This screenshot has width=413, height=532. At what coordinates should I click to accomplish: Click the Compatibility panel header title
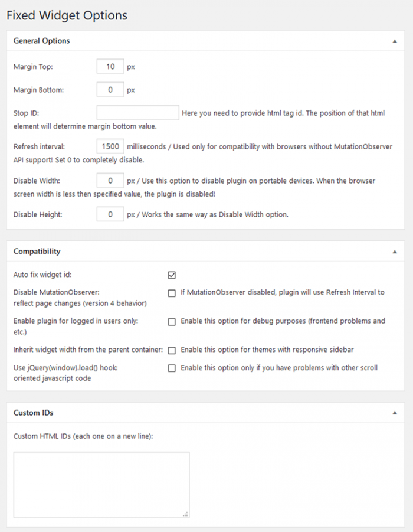tap(37, 252)
